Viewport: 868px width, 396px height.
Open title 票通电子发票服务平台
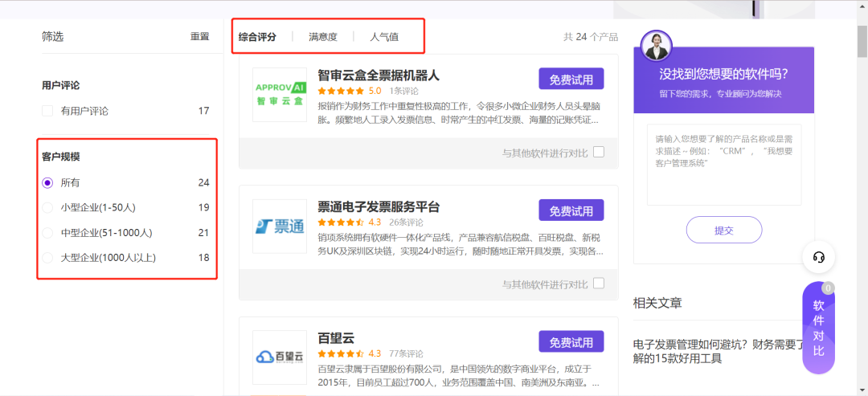pos(379,206)
